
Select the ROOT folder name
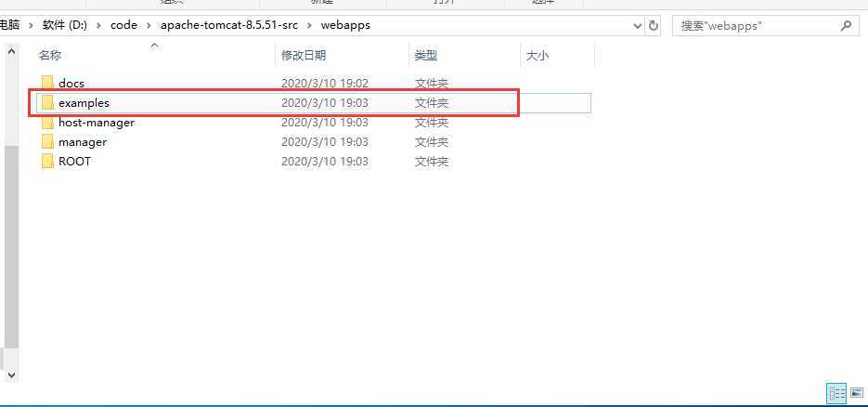click(x=75, y=161)
